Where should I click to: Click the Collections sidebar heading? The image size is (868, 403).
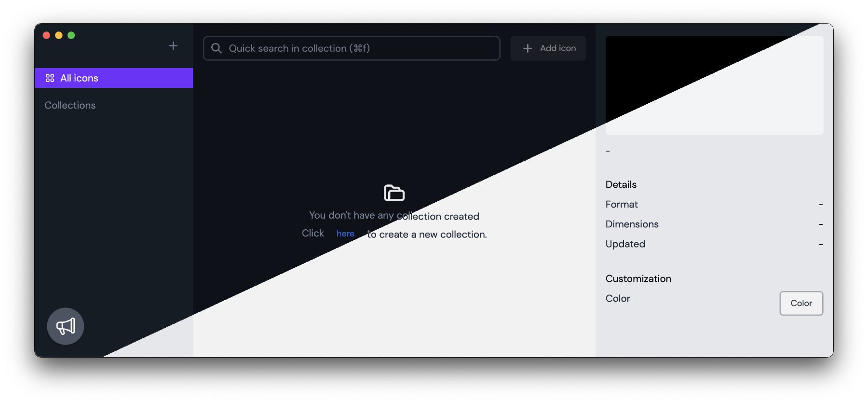(x=70, y=105)
